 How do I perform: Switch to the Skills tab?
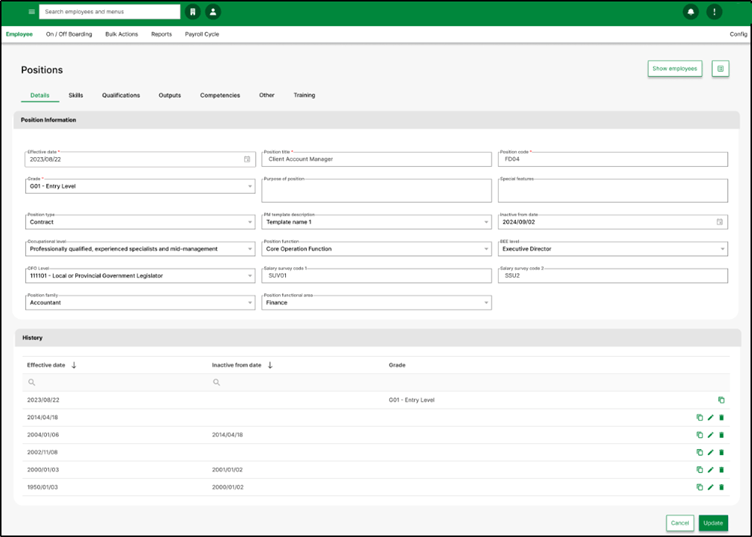[76, 95]
